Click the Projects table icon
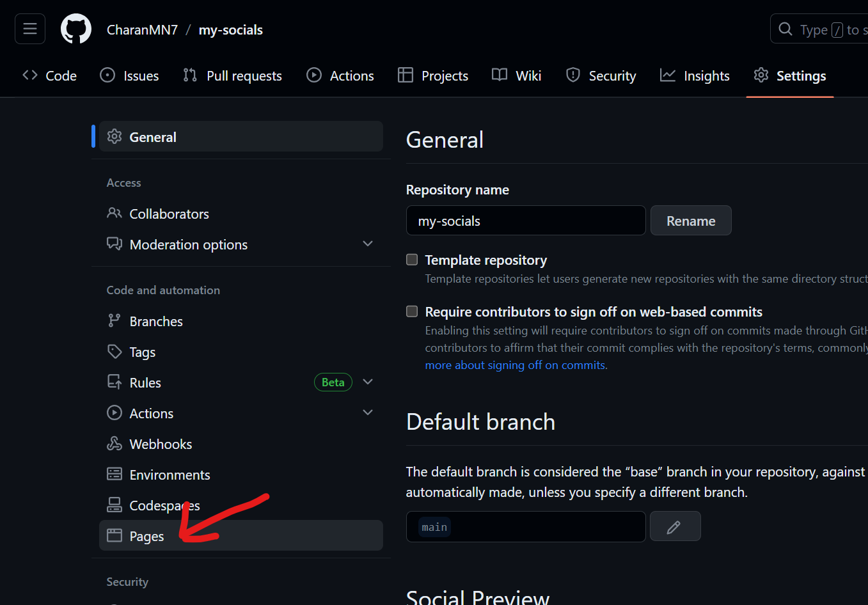Image resolution: width=868 pixels, height=605 pixels. coord(406,75)
